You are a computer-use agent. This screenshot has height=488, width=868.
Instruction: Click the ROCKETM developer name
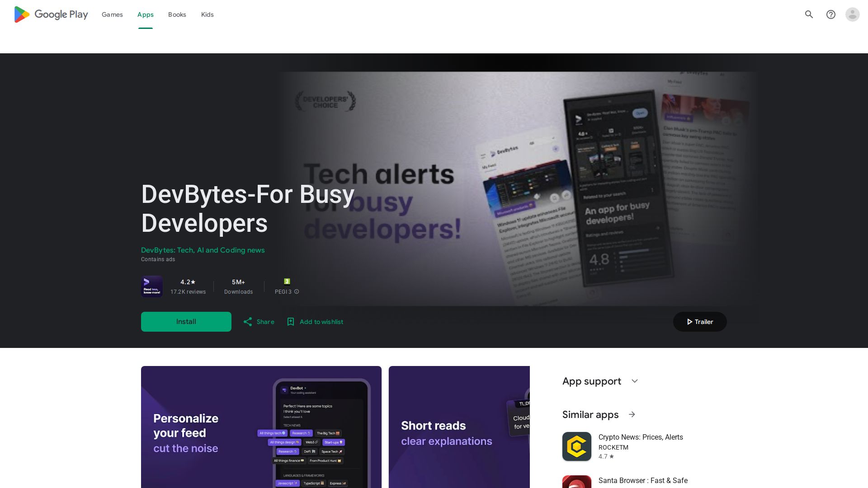point(613,447)
